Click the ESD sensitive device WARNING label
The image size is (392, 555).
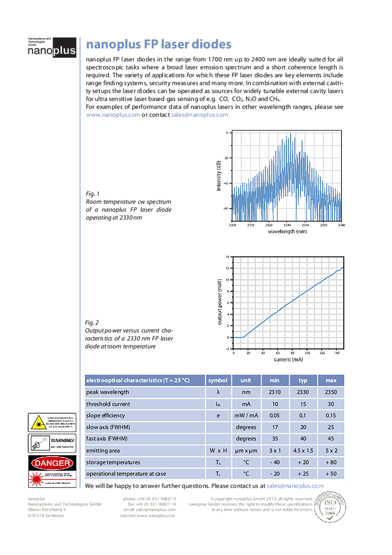point(51,444)
